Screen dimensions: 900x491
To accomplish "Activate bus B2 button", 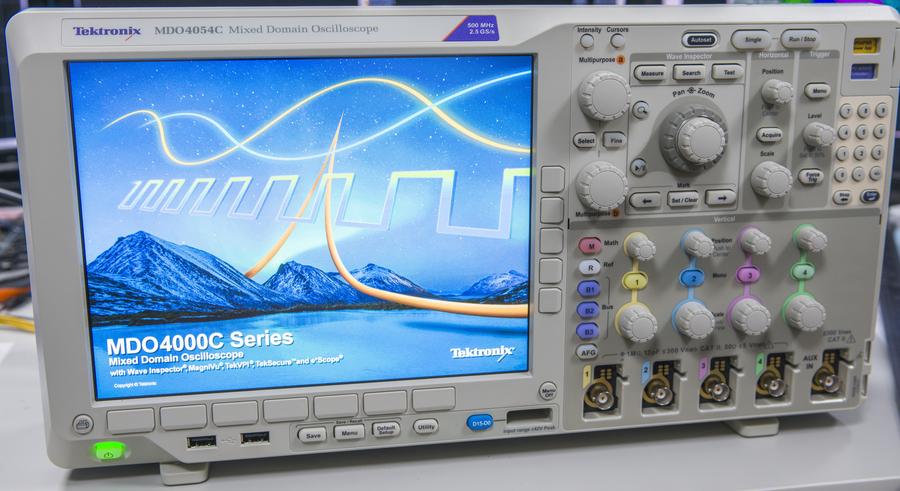I will [588, 310].
